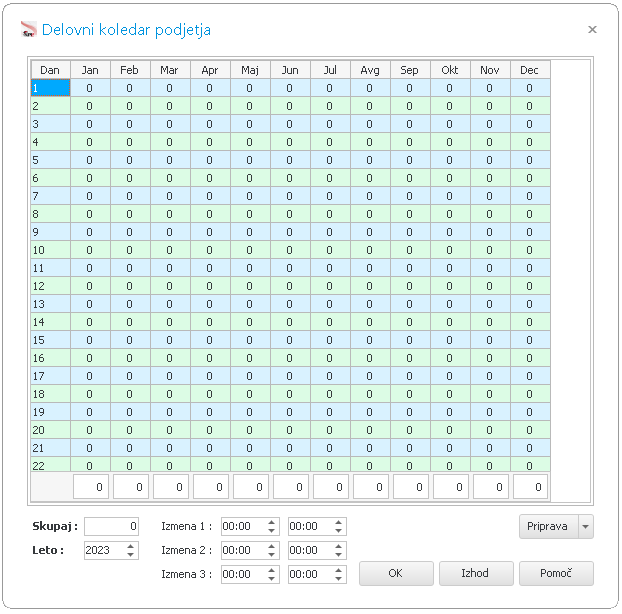
Task: Increase the Leto year with up arrow
Action: [x=131, y=547]
